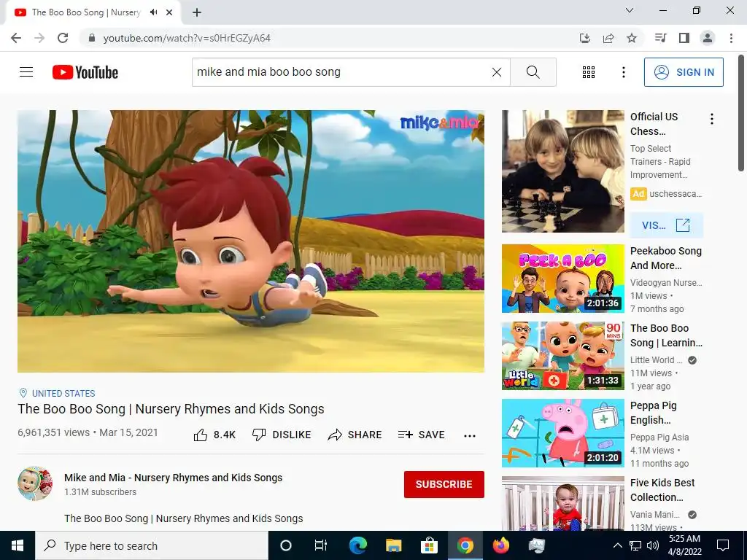
Task: Like the video with thumbs up
Action: click(x=215, y=435)
